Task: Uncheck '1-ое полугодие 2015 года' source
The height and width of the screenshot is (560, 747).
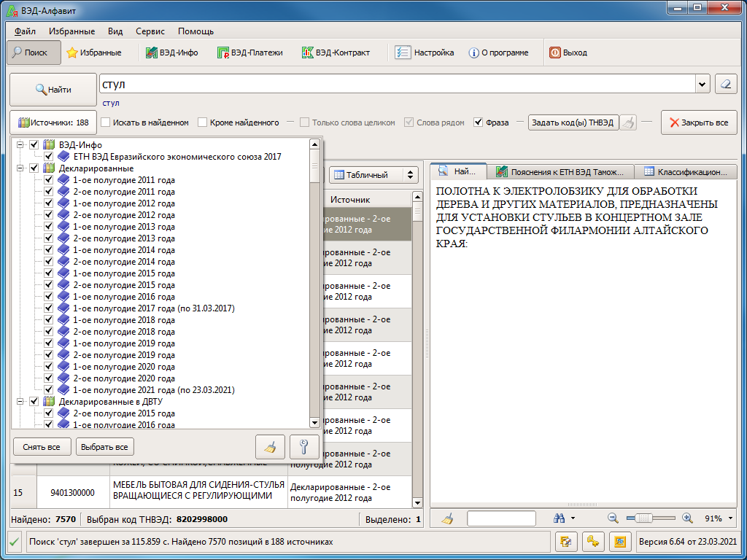Action: point(49,273)
